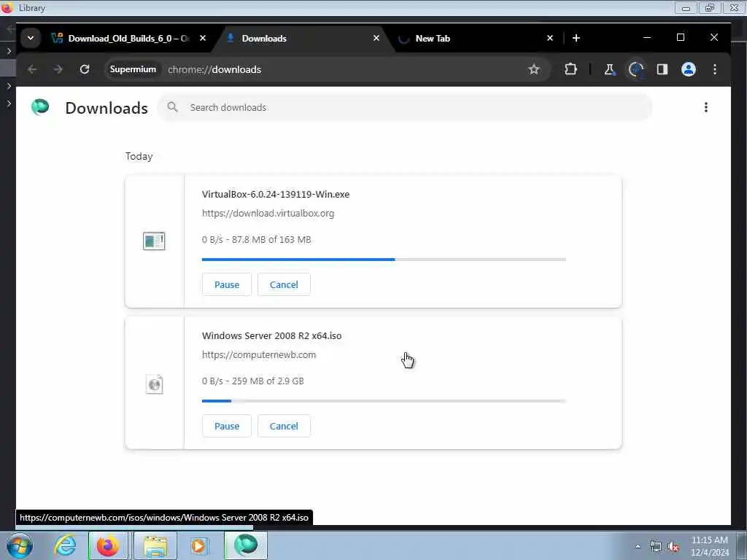
Task: Open the https://computernewb.com source link
Action: 259,355
